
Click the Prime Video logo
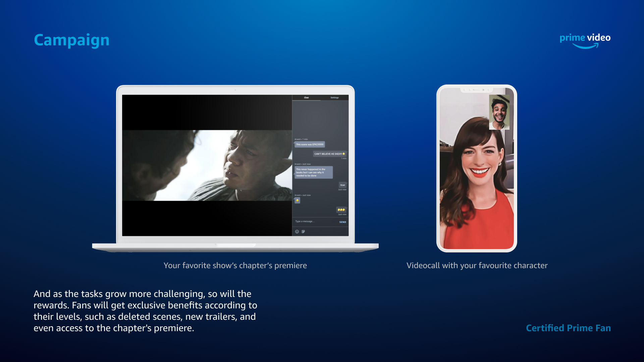click(x=585, y=41)
